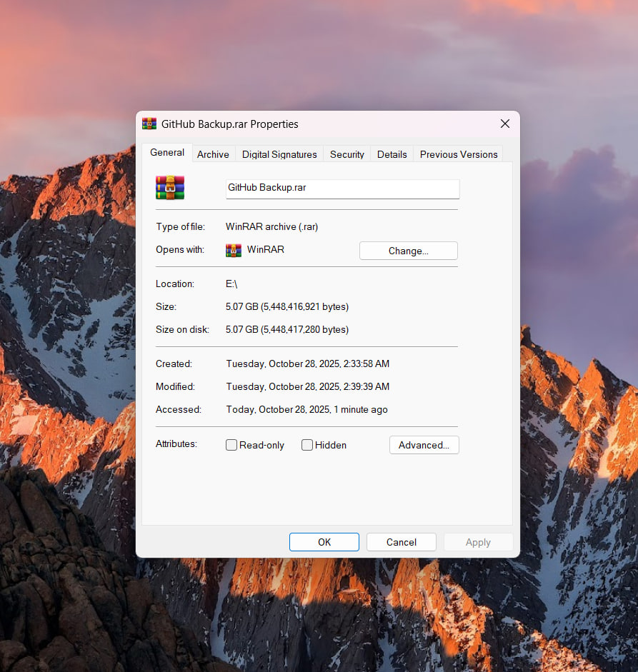Click the WinRAR icon beside Opens with
The image size is (638, 672).
point(233,250)
